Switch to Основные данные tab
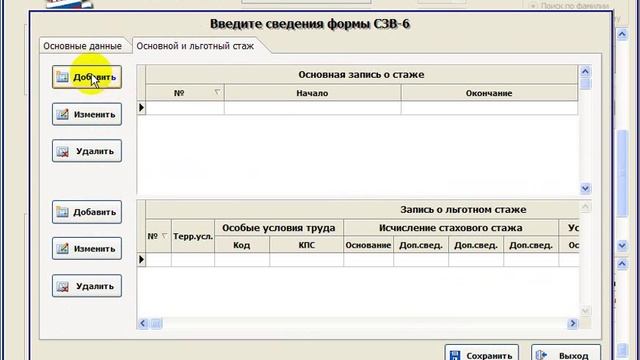Viewport: 640px width, 360px height. (x=82, y=46)
